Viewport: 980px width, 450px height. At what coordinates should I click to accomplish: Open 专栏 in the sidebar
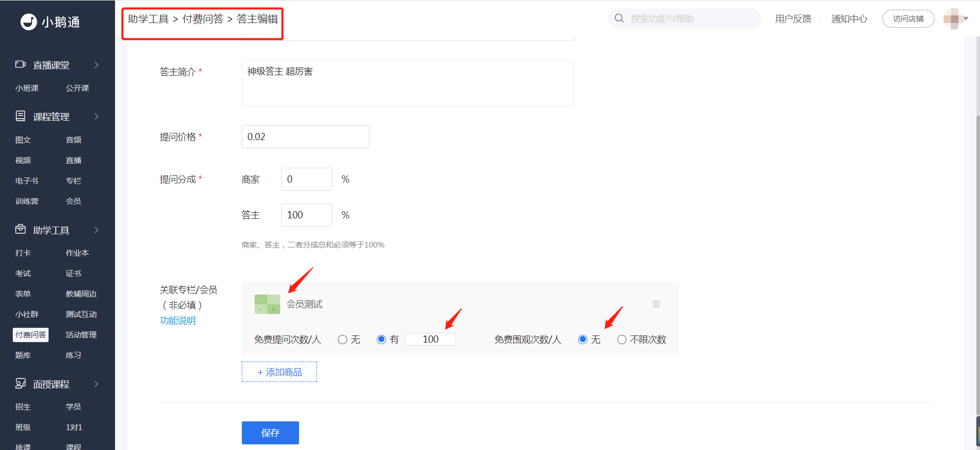click(74, 181)
